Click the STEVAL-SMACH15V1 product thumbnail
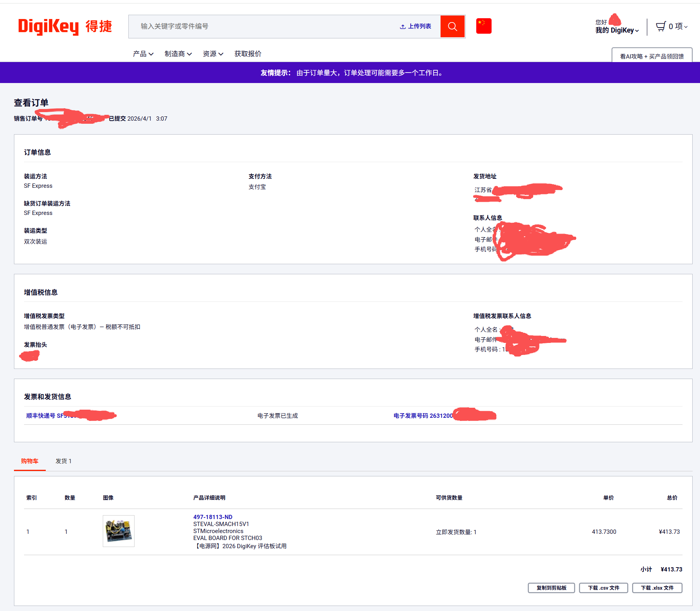This screenshot has width=700, height=611. coord(119,531)
